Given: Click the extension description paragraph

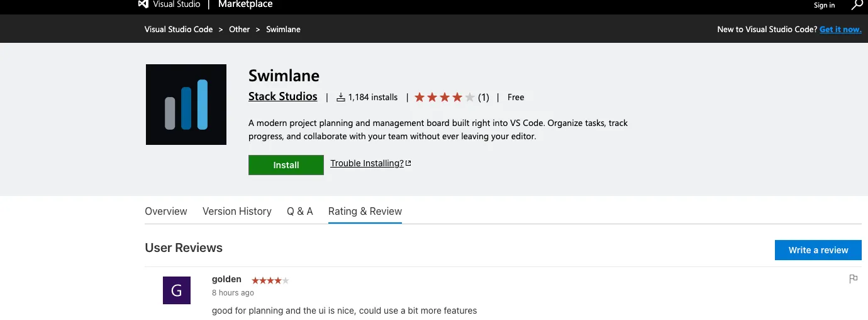Looking at the screenshot, I should pos(438,130).
